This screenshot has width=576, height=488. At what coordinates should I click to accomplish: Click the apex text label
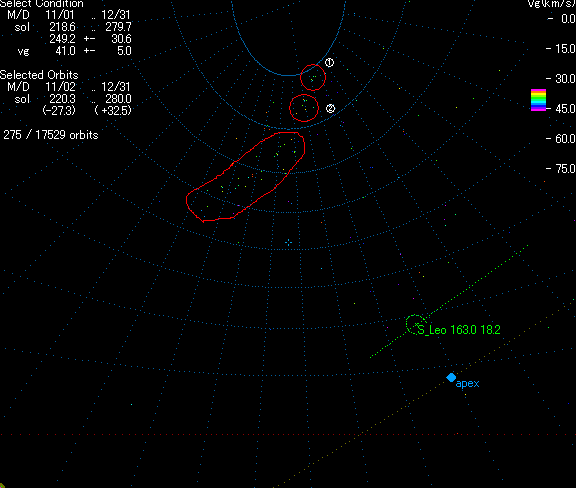[x=467, y=384]
